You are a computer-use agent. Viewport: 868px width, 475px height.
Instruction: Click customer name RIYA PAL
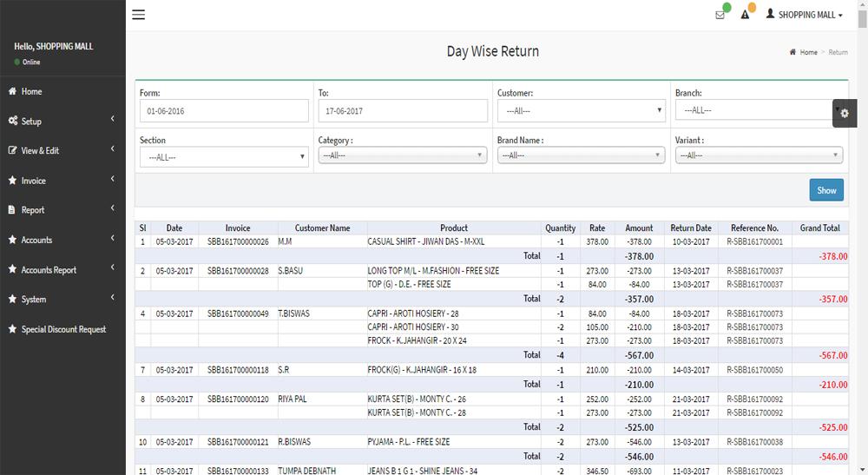(x=292, y=399)
